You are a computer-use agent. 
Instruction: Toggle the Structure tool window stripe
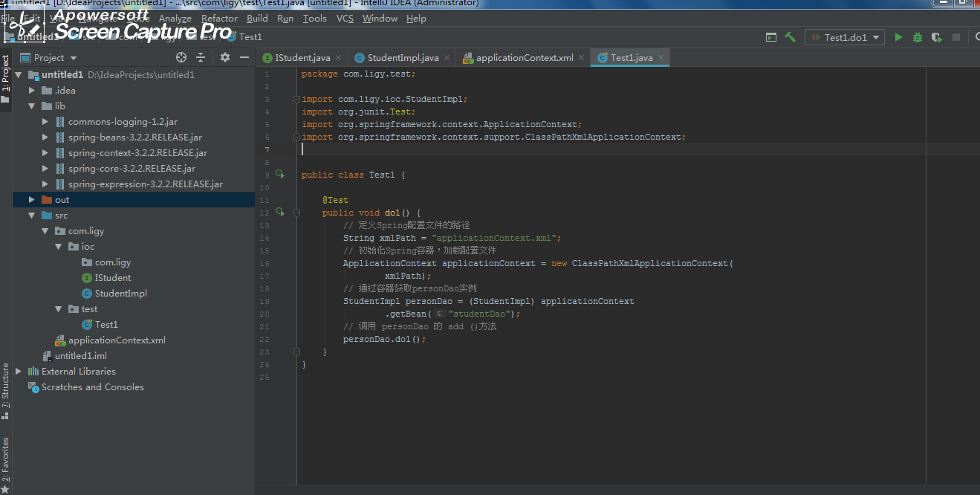point(6,390)
